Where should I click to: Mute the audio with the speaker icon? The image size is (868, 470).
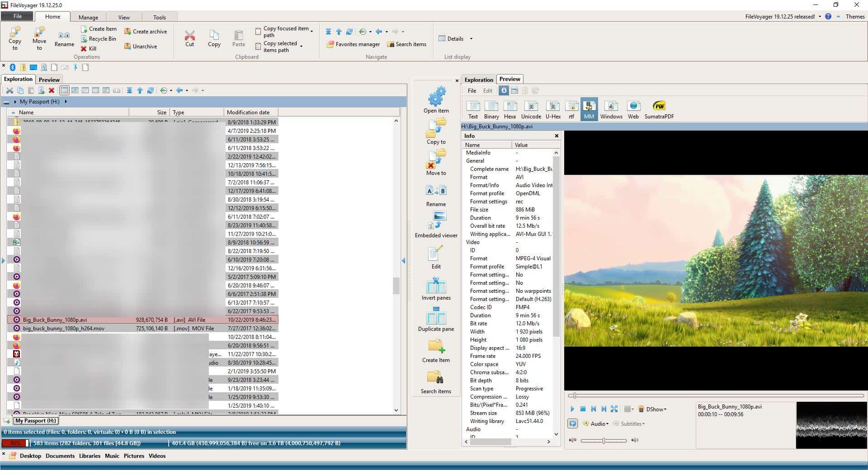(572, 440)
